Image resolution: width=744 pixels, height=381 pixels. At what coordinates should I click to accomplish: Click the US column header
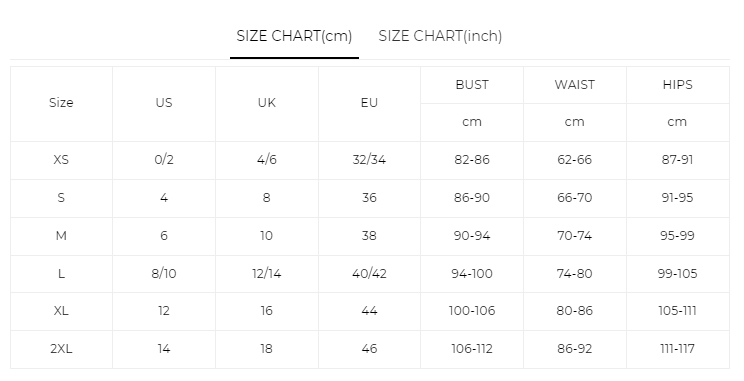164,103
